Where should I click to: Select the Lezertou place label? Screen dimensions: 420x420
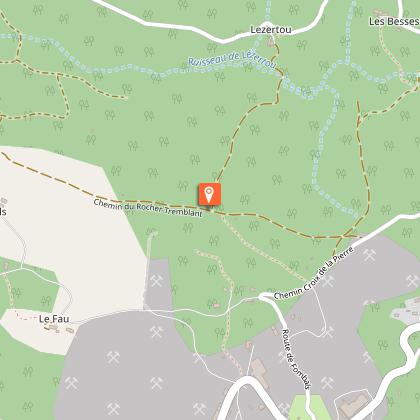tap(271, 30)
